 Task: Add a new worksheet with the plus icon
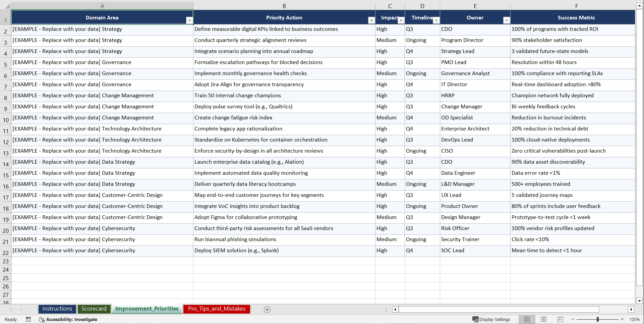(267, 309)
